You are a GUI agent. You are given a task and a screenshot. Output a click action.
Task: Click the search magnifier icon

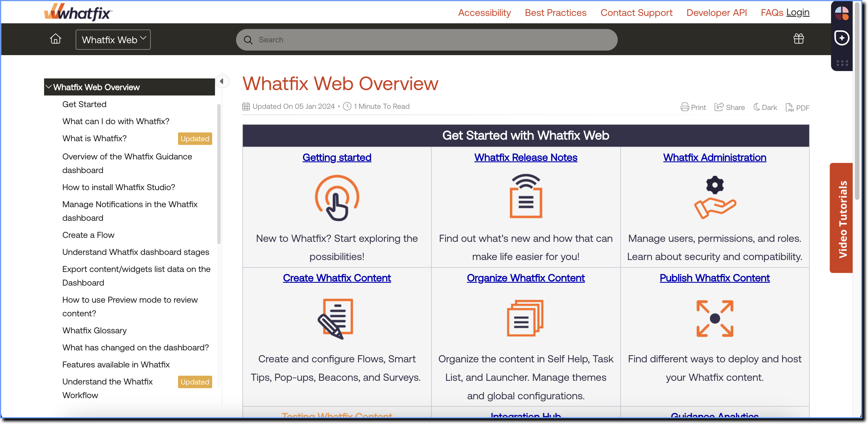[x=248, y=40]
